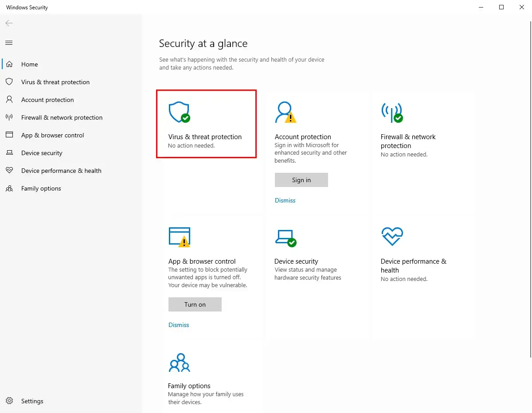The image size is (532, 413).
Task: Click the heart icon for Device performance in sidebar
Action: (x=9, y=171)
